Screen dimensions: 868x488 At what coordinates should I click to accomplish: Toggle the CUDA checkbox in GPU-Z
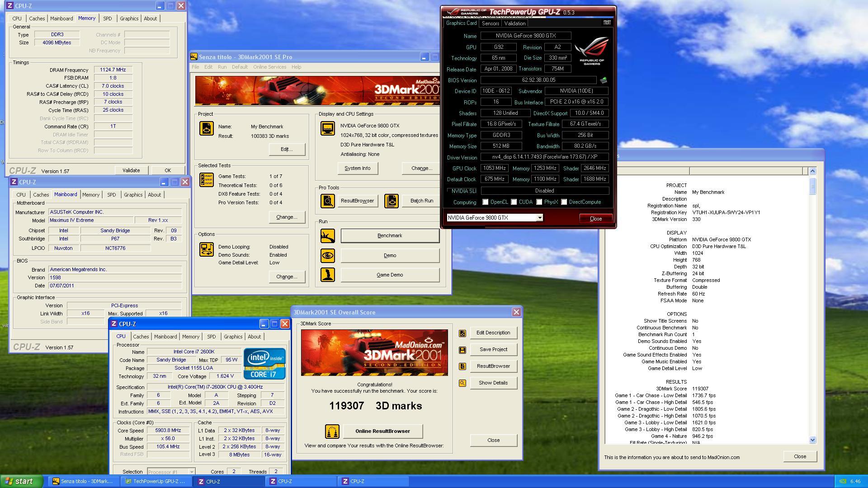point(514,202)
